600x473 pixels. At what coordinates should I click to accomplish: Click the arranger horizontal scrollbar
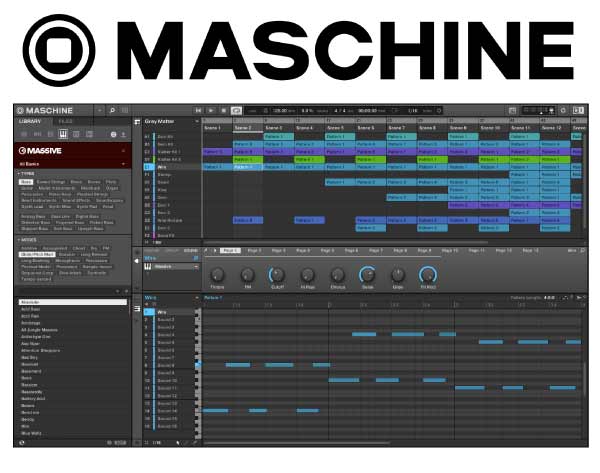click(x=346, y=242)
